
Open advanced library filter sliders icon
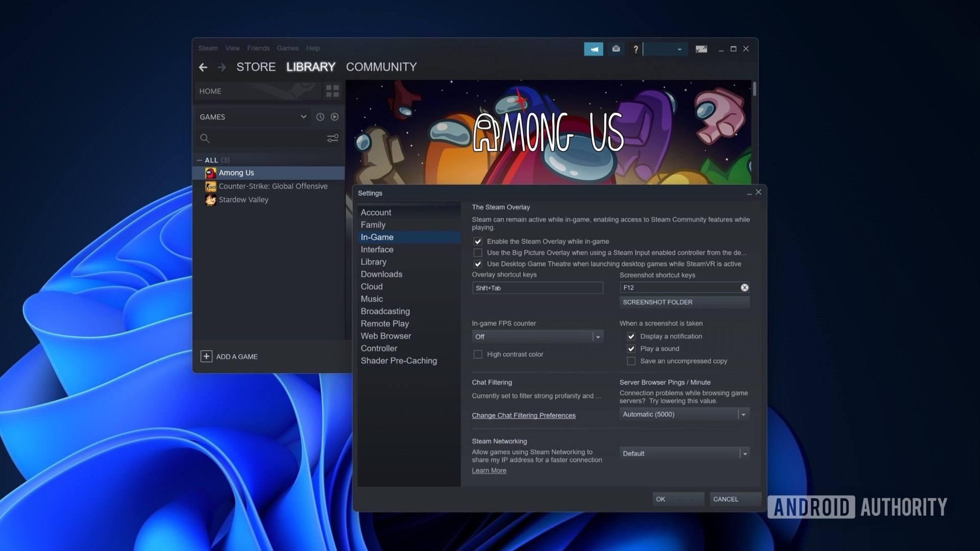tap(332, 138)
